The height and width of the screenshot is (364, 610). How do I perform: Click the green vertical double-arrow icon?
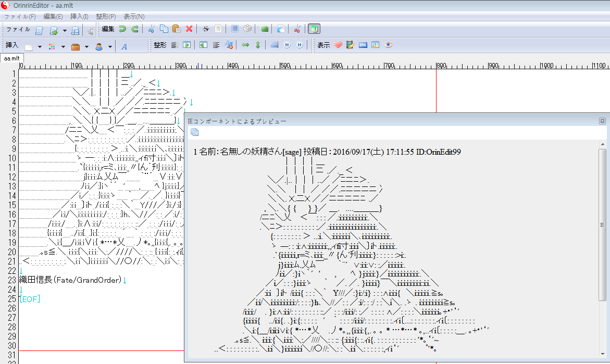coord(257,45)
